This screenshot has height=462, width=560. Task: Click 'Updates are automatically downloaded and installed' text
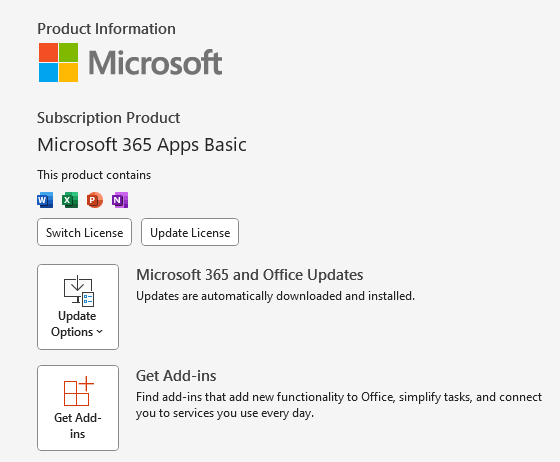coord(275,296)
